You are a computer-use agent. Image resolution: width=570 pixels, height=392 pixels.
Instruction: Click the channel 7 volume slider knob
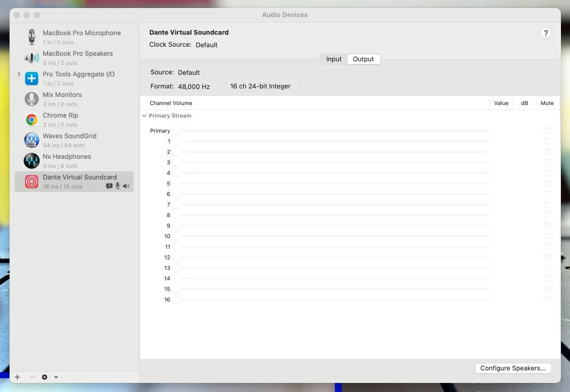tap(176, 205)
